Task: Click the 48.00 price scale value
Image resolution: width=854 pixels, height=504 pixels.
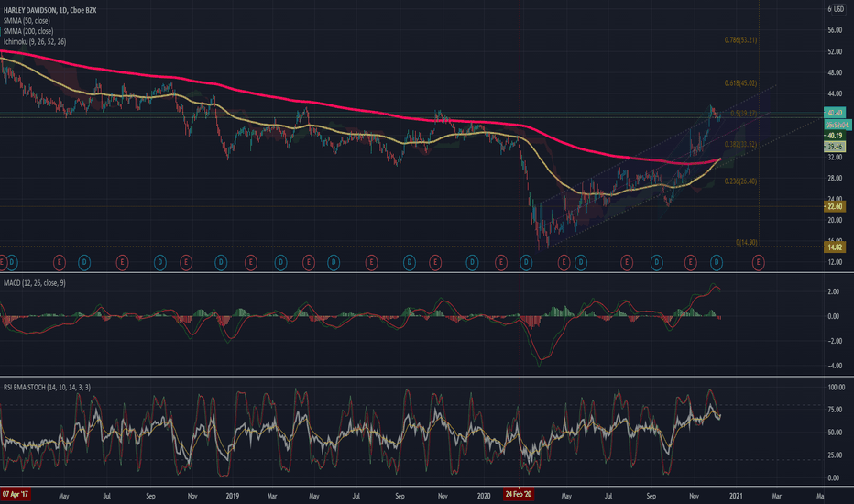Action: [x=835, y=72]
